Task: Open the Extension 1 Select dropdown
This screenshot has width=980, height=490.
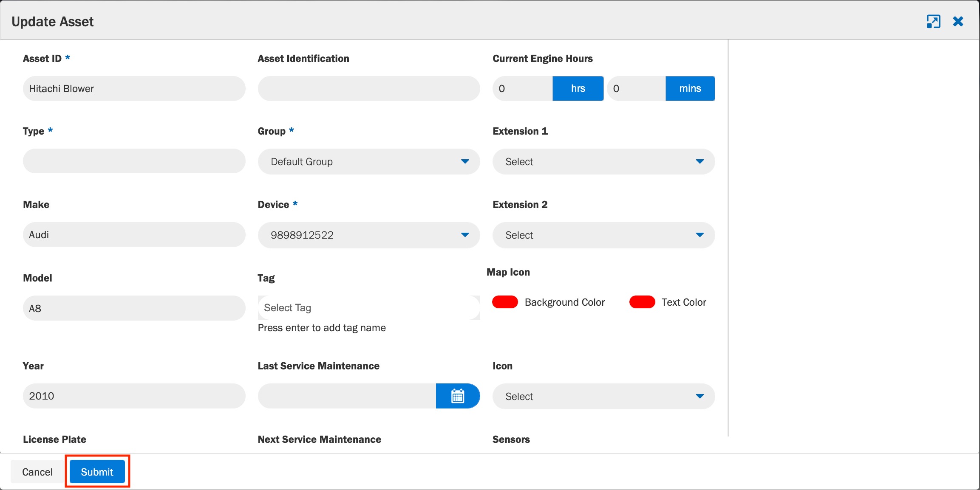Action: pyautogui.click(x=603, y=161)
